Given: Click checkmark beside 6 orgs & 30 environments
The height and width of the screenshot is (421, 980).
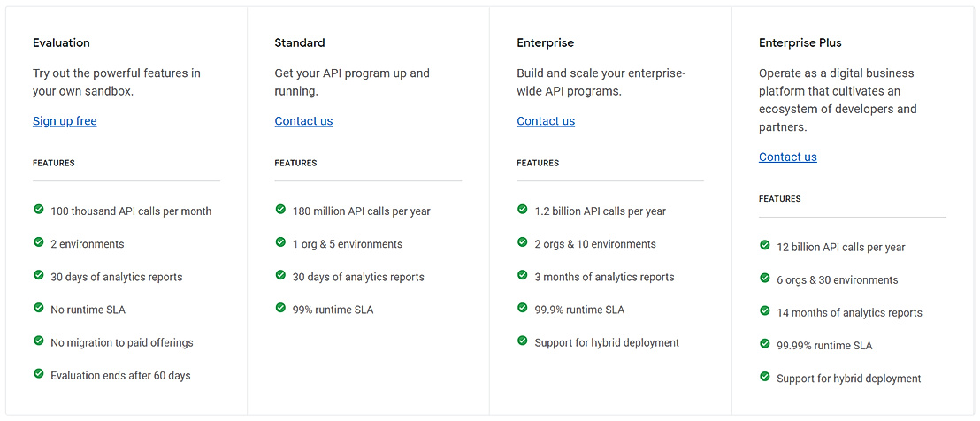Looking at the screenshot, I should click(x=765, y=279).
